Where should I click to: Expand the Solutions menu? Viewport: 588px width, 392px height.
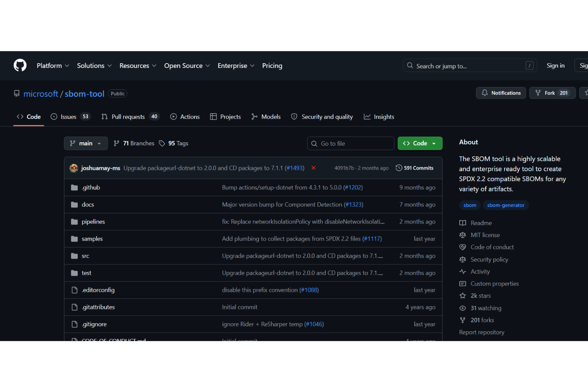point(94,66)
